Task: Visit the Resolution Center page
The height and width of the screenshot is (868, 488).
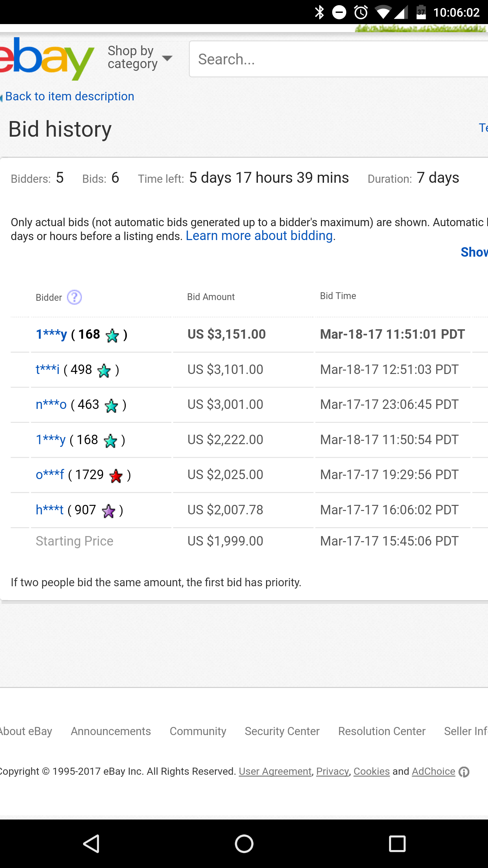Action: 382,731
